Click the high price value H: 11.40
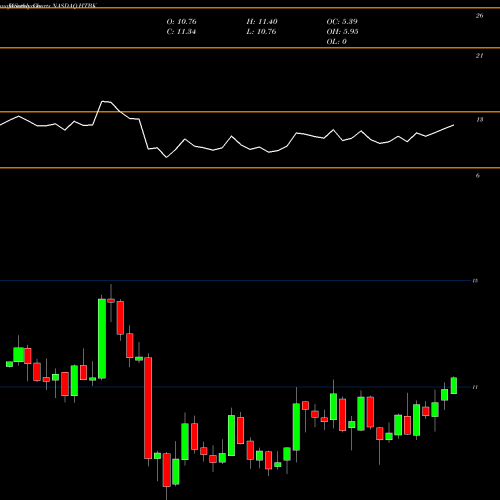 click(262, 22)
